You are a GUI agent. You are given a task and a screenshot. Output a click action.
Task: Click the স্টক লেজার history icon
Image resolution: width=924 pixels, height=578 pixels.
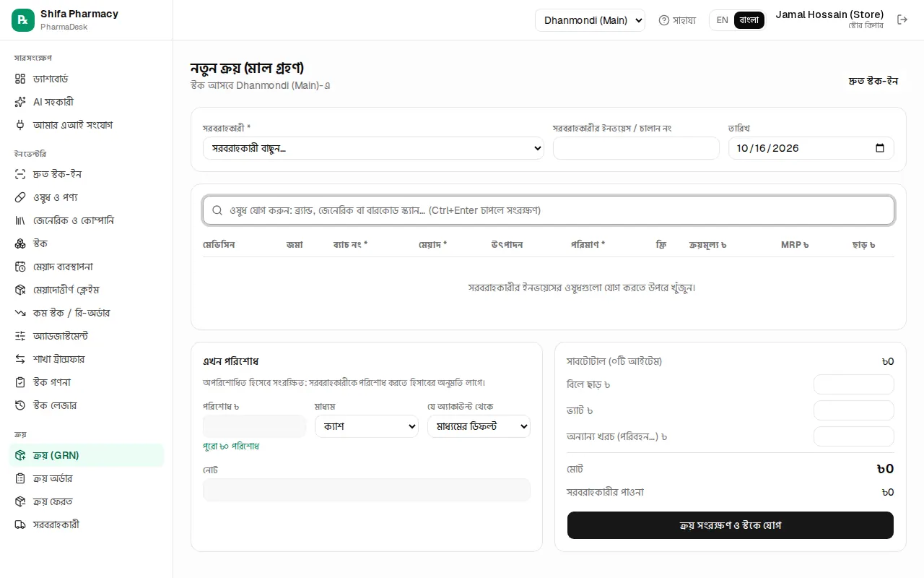(x=20, y=405)
